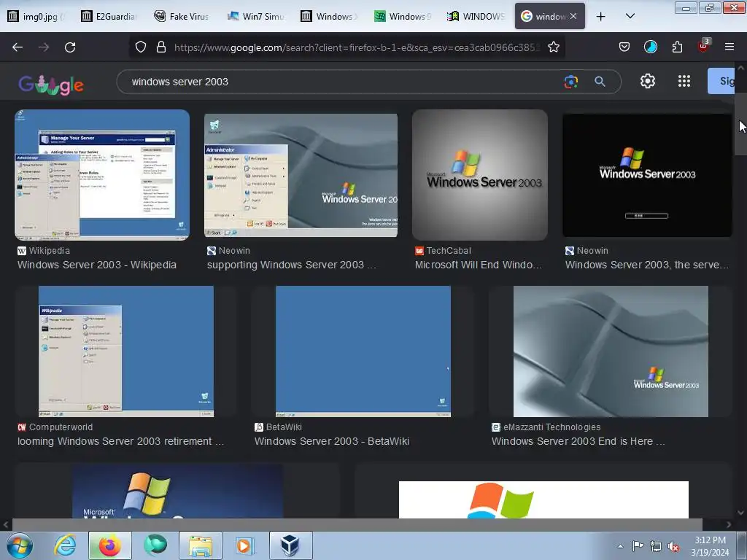Click the Firefox taskbar icon
Viewport: 747px width, 560px height.
pyautogui.click(x=109, y=545)
